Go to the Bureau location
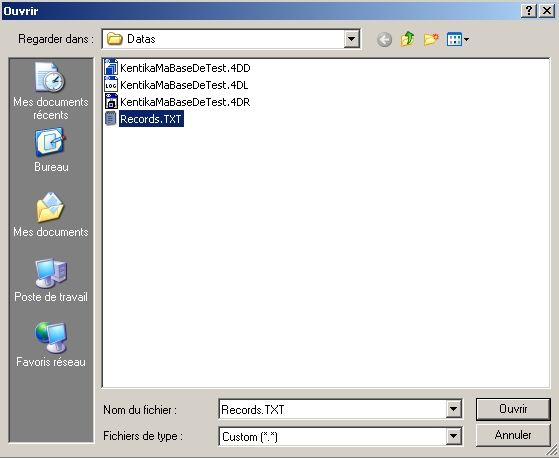 [x=51, y=150]
